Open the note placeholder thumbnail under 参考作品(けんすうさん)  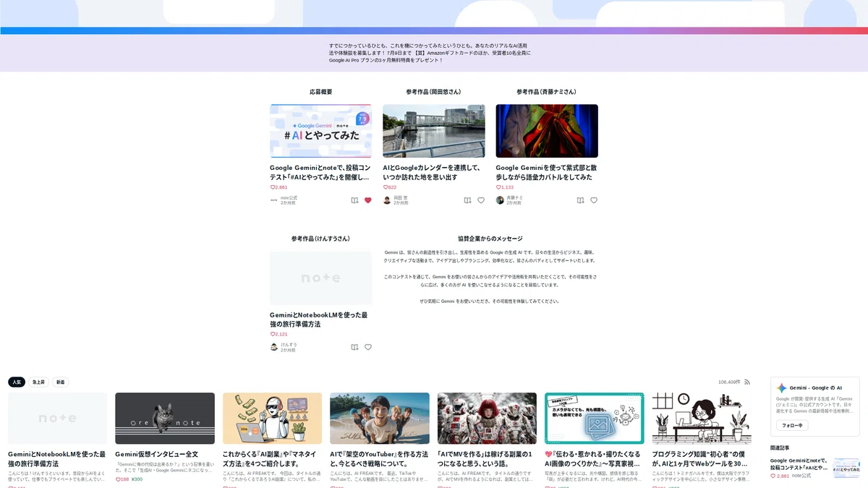click(320, 278)
